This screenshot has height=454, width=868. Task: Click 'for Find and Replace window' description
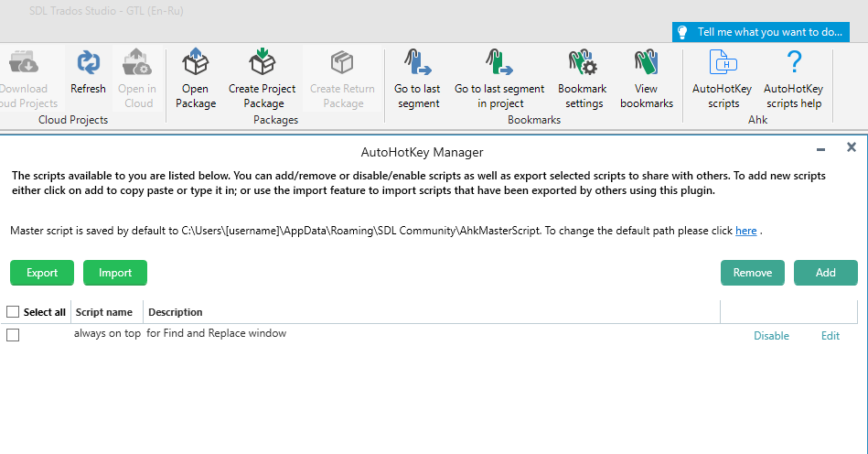coord(217,333)
